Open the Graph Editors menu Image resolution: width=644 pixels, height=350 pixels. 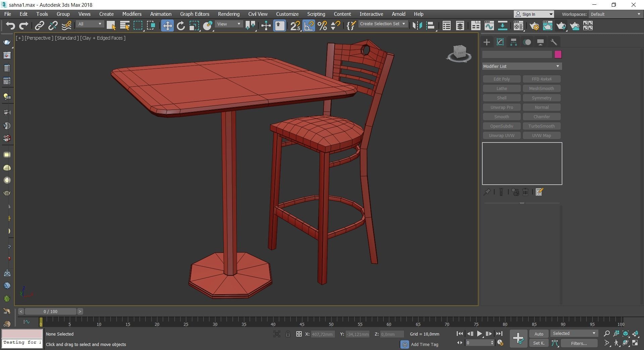[x=195, y=14]
